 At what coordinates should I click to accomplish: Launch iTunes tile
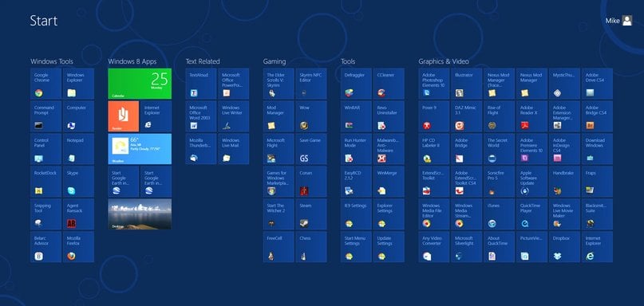click(x=499, y=214)
